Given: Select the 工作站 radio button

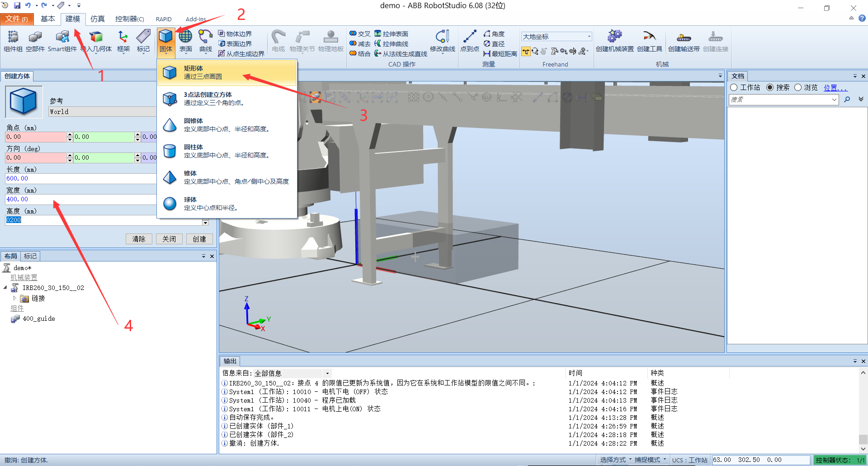Looking at the screenshot, I should coord(734,87).
